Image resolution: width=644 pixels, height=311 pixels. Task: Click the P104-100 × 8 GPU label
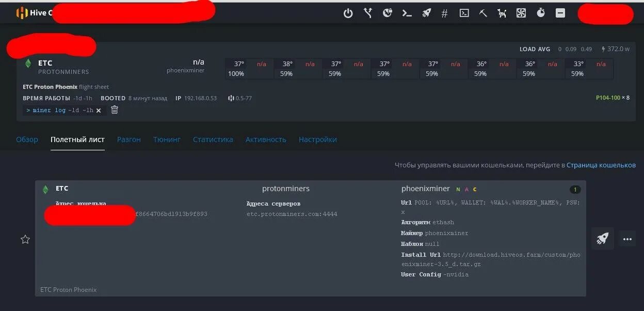pyautogui.click(x=613, y=98)
